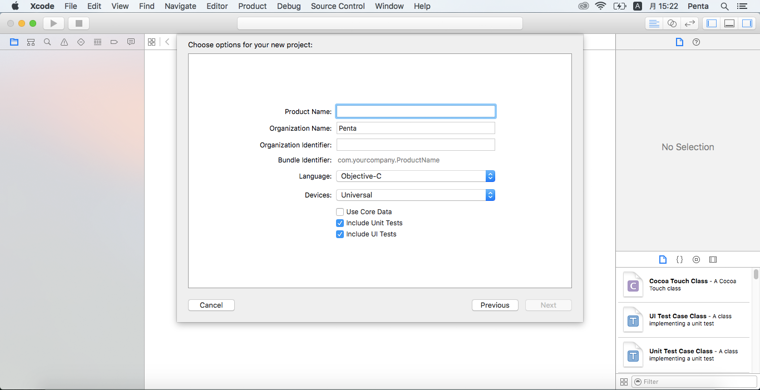
Task: Open the Find menu
Action: tap(146, 6)
